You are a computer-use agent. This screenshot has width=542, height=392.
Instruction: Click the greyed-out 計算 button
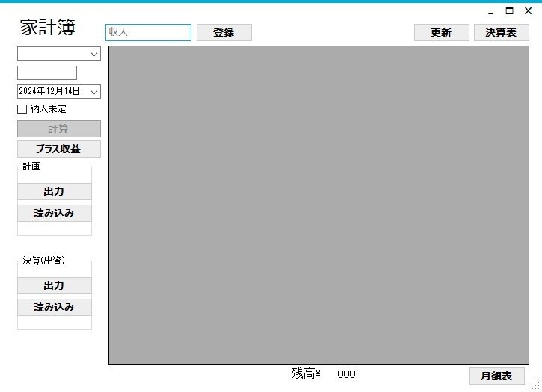59,129
